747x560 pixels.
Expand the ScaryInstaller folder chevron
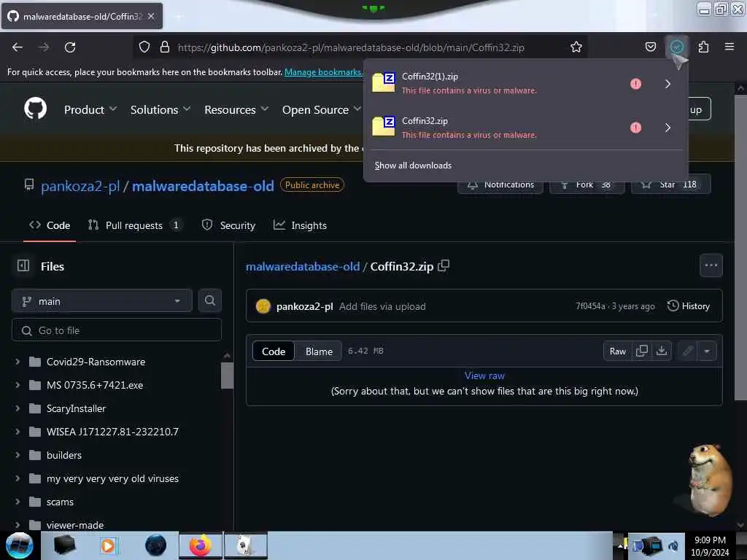pos(18,408)
